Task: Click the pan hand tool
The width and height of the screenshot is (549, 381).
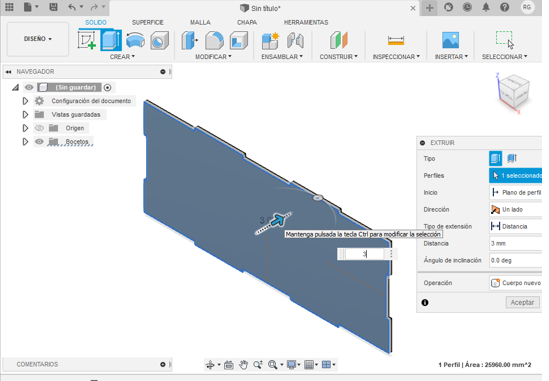Action: pos(243,365)
